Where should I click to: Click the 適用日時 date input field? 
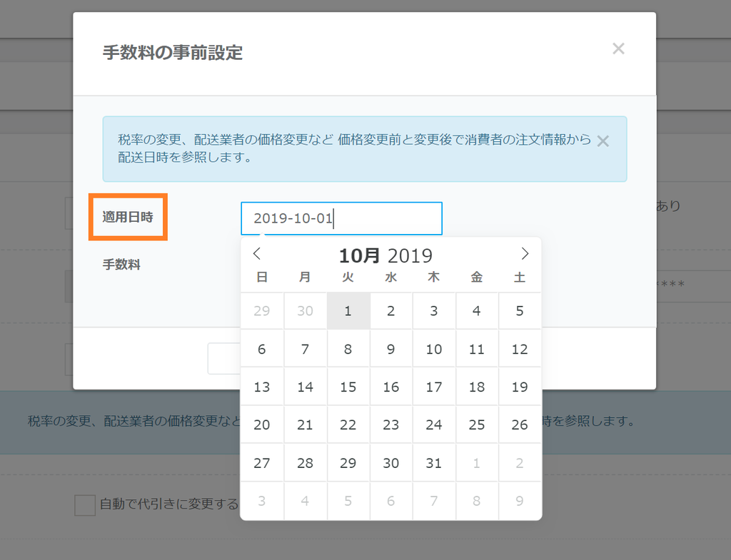click(341, 218)
